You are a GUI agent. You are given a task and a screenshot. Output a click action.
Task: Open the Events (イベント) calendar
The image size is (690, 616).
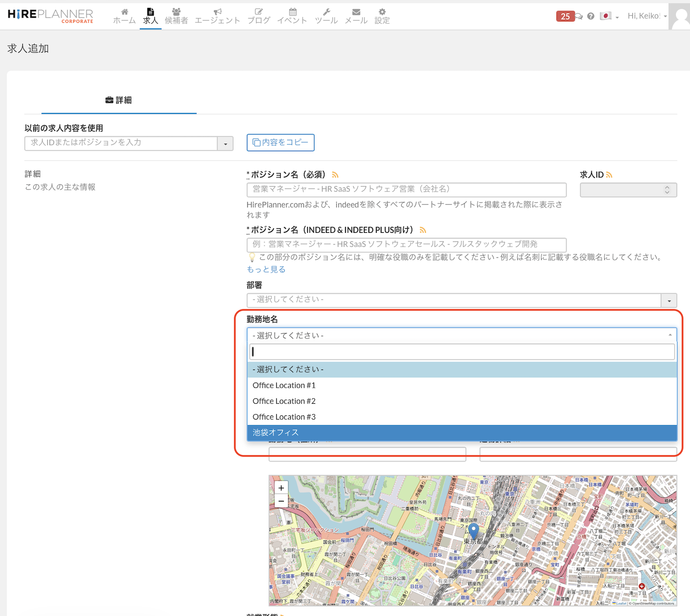pyautogui.click(x=292, y=16)
